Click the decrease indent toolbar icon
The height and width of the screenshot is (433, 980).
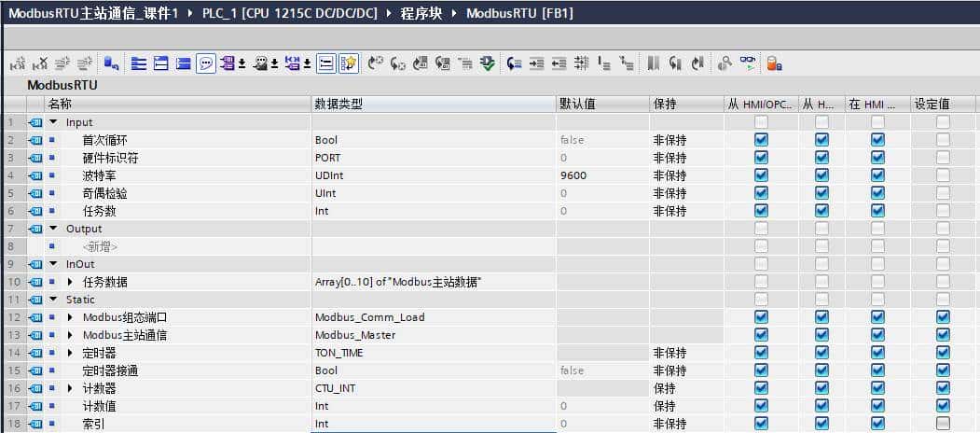[559, 63]
